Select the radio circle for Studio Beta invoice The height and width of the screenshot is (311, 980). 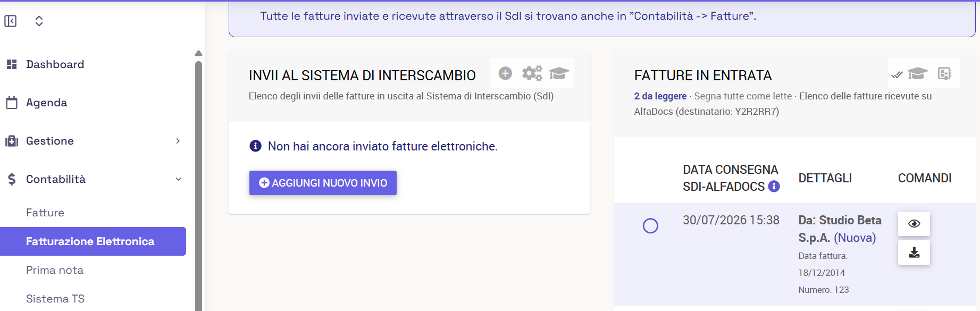pyautogui.click(x=650, y=226)
